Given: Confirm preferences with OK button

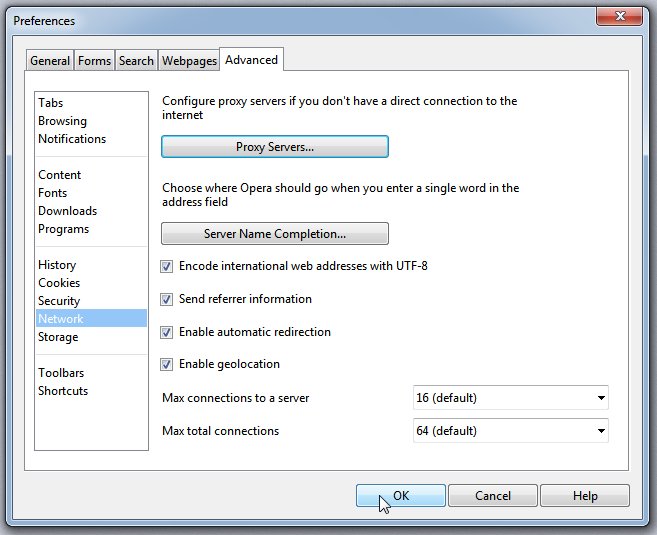Looking at the screenshot, I should coord(401,496).
